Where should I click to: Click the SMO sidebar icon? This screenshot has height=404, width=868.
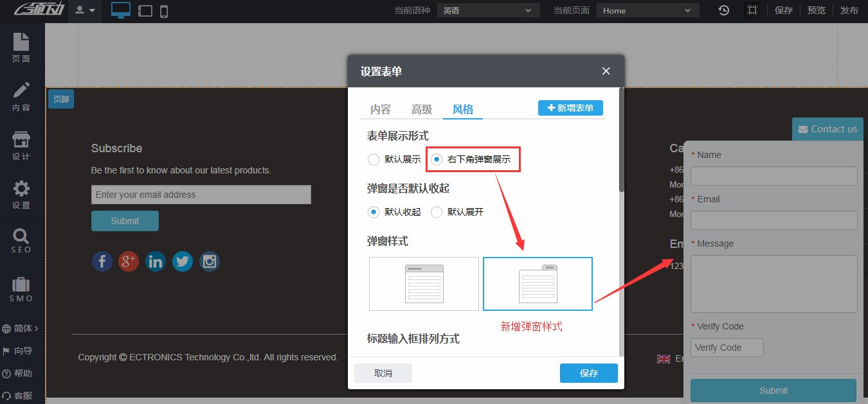click(x=21, y=289)
